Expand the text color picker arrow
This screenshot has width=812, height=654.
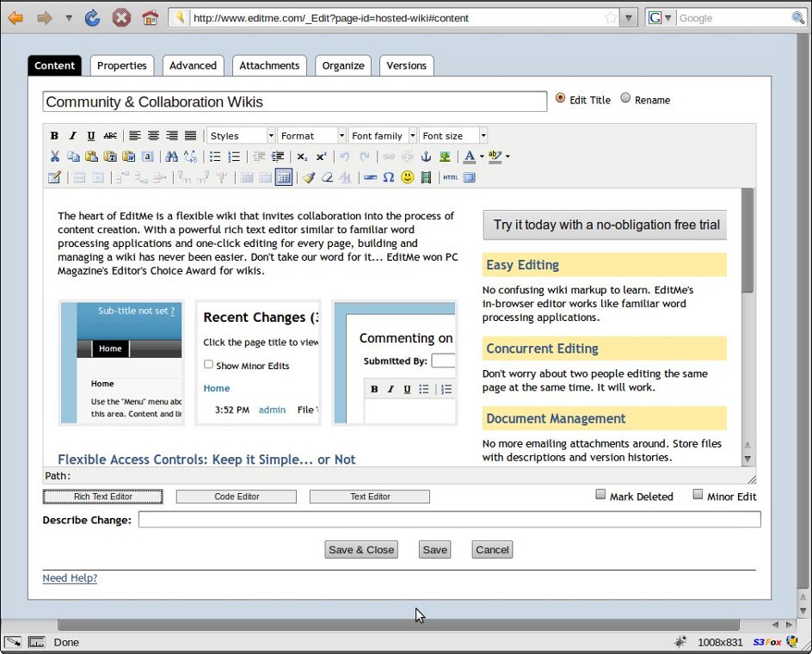tap(482, 156)
